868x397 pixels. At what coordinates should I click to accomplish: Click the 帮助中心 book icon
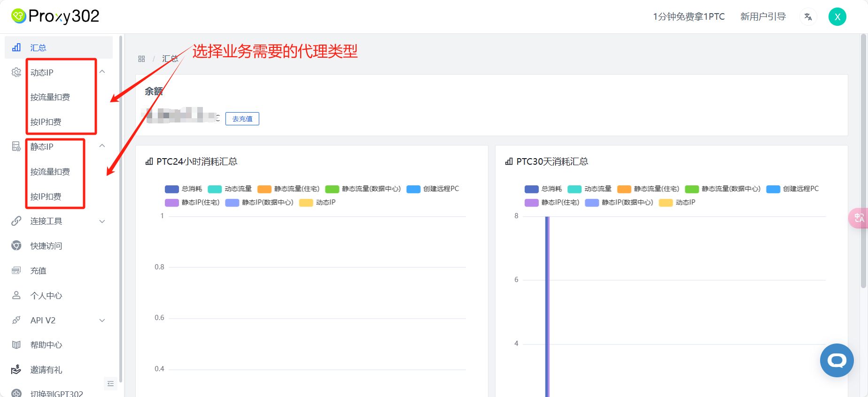16,345
